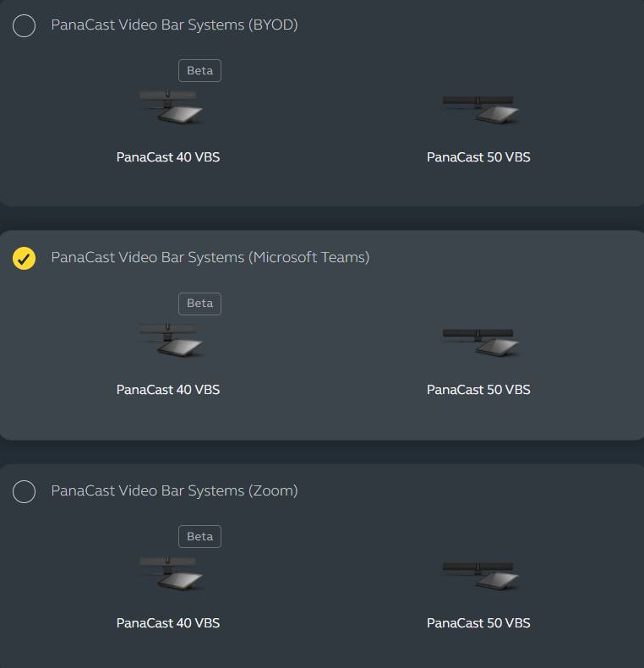Click the PanaCast 40 VBS label under Zoom
This screenshot has width=644, height=668.
tap(168, 623)
